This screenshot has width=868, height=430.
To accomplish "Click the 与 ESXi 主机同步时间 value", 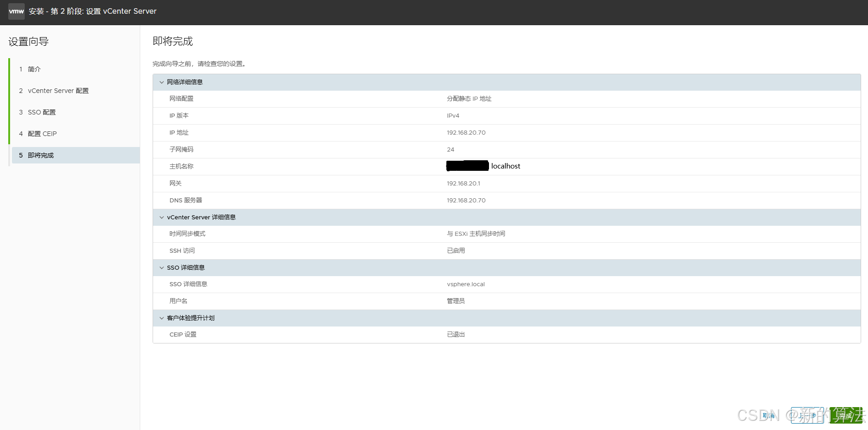I will tap(476, 234).
